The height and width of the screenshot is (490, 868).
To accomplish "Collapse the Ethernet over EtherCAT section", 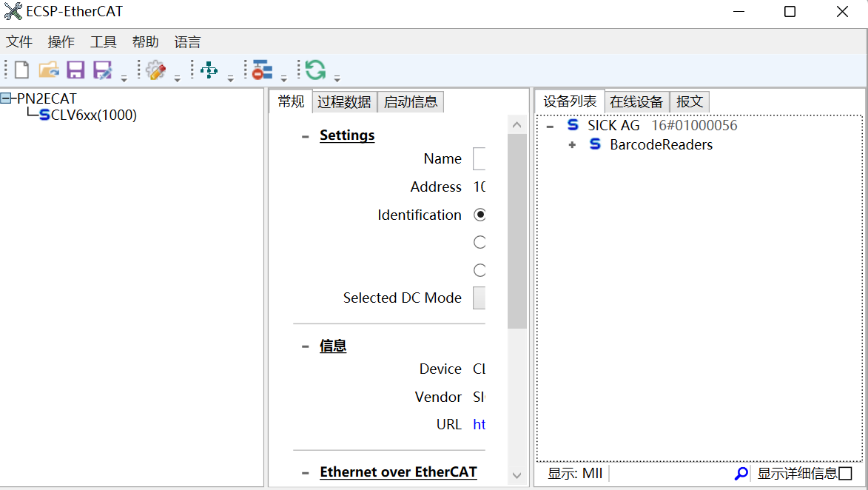I will point(305,473).
